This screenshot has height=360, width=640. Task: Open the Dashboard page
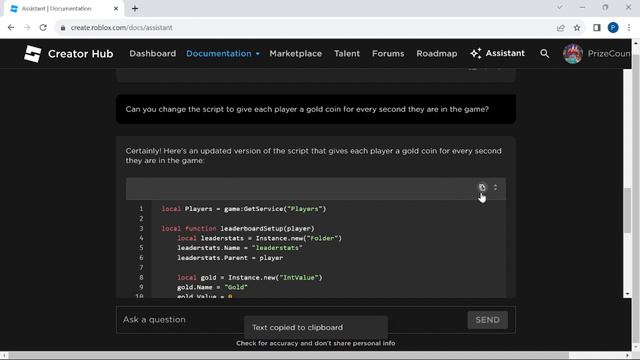pos(153,53)
